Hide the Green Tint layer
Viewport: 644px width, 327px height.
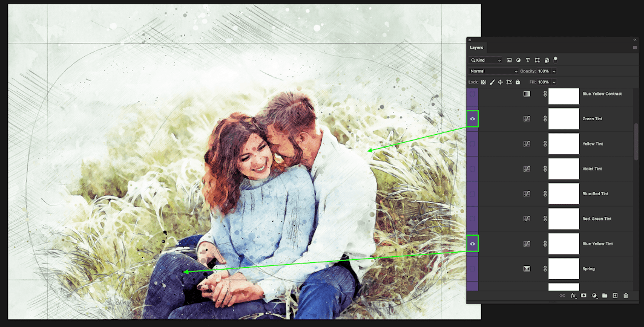point(472,119)
